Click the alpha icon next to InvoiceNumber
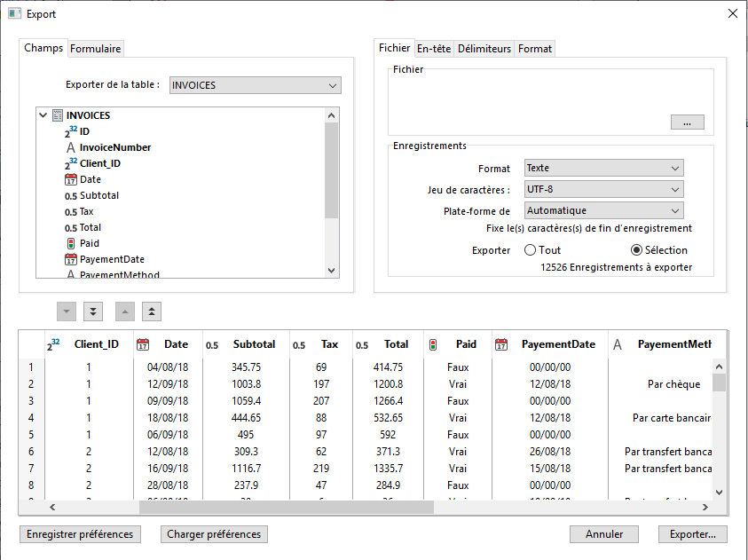 tap(71, 147)
